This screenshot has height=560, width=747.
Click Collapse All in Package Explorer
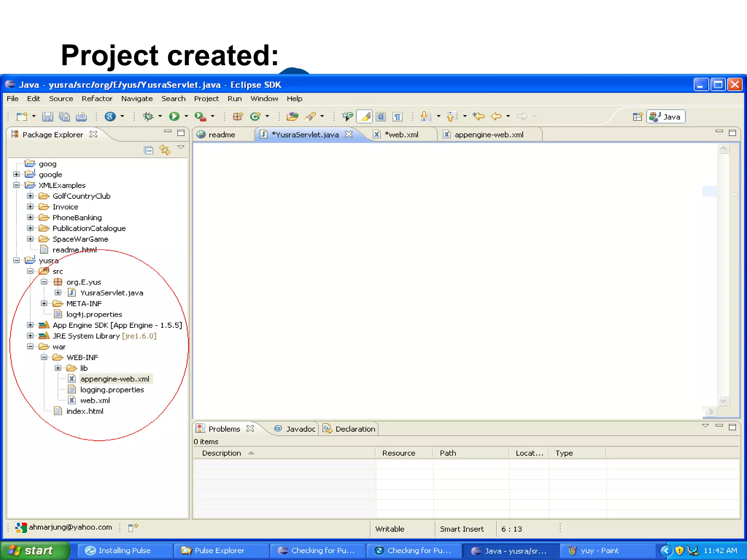pos(148,150)
